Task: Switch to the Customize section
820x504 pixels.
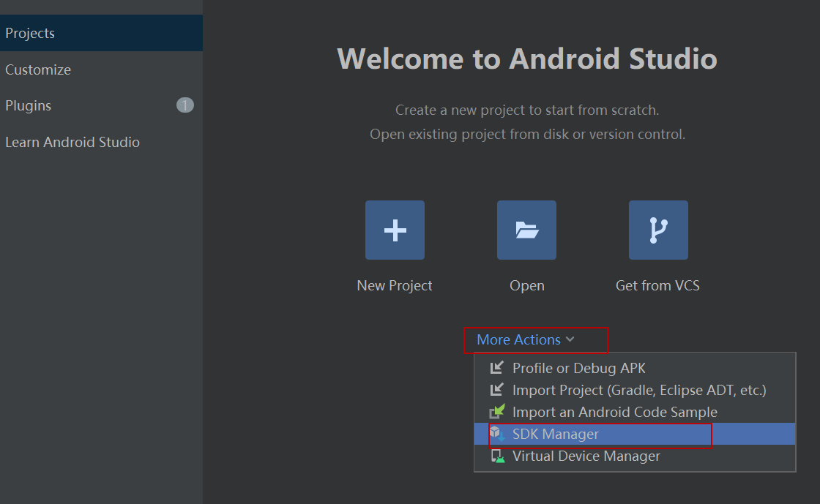Action: click(102, 69)
